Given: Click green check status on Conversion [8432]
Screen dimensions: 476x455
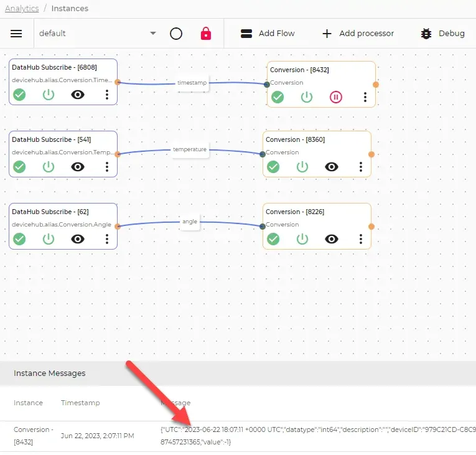Looking at the screenshot, I should (x=278, y=97).
